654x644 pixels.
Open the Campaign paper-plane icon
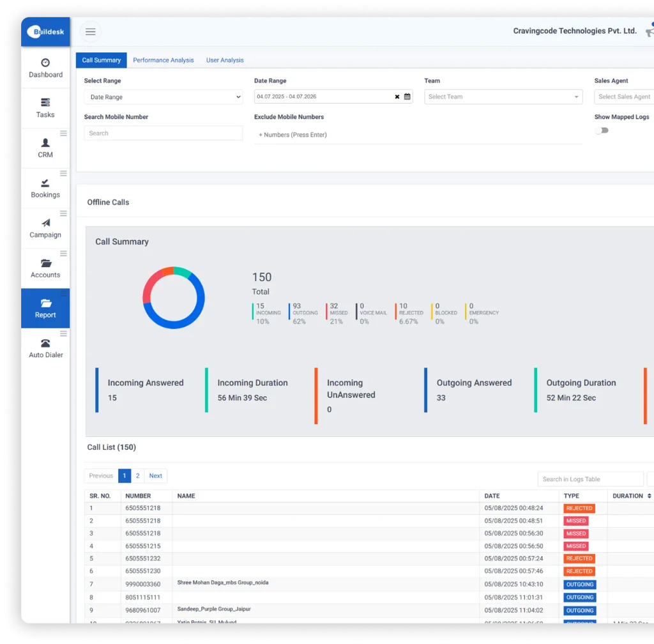pos(45,223)
